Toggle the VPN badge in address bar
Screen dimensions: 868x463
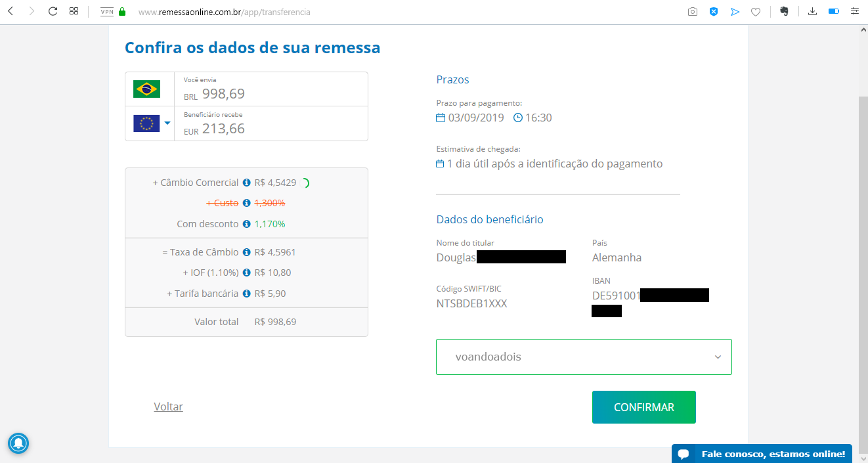[107, 12]
